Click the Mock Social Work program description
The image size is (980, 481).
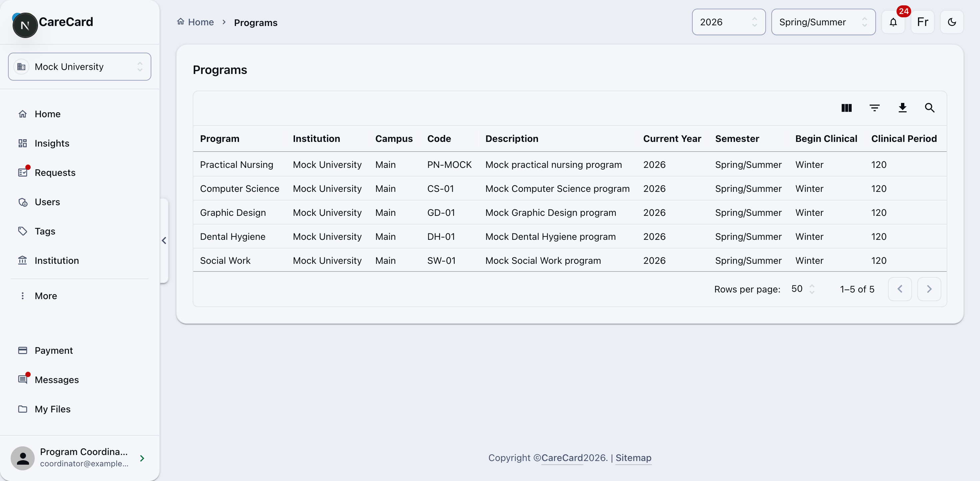pyautogui.click(x=543, y=260)
